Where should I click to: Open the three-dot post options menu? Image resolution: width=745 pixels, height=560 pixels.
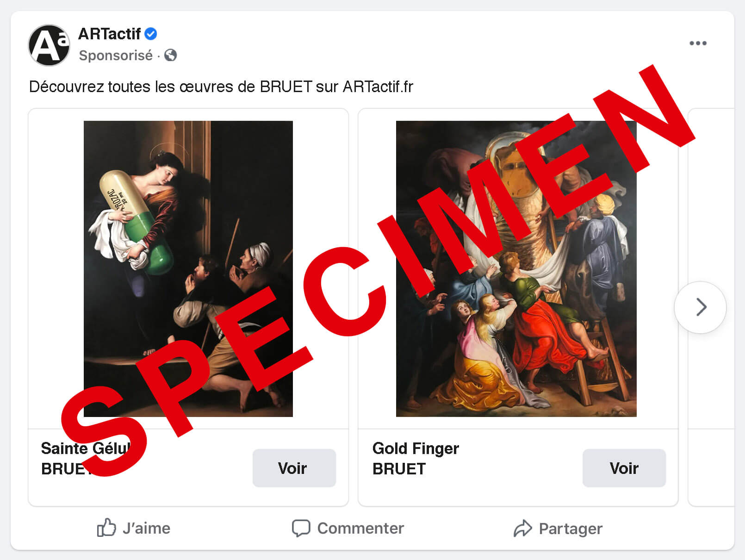(x=698, y=43)
